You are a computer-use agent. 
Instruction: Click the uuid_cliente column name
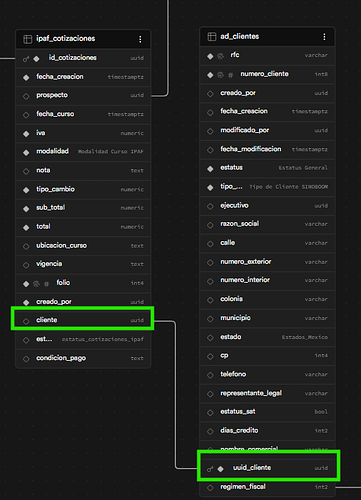pos(252,468)
